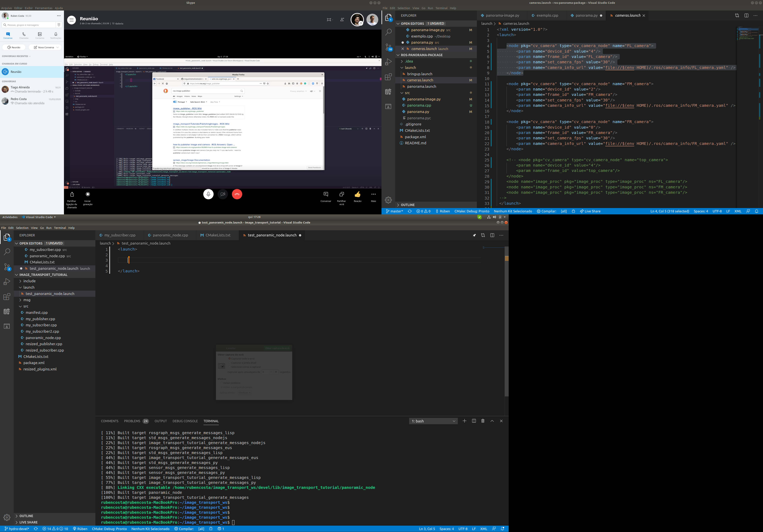The height and width of the screenshot is (532, 763).
Task: Send thumbs-up reaction in Skype
Action: 357,195
